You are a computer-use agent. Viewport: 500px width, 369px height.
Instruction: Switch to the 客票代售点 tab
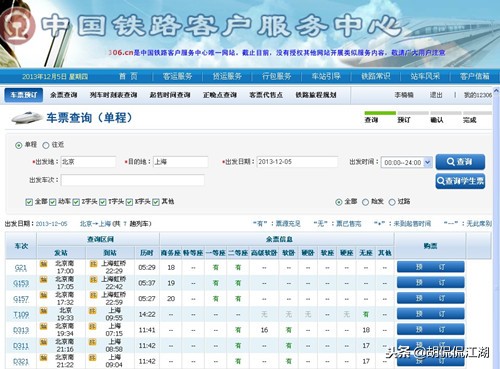click(x=266, y=95)
